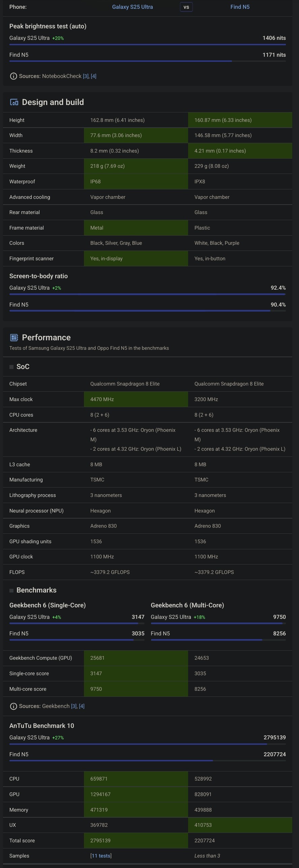Open the 11 tests samples link

click(x=101, y=856)
